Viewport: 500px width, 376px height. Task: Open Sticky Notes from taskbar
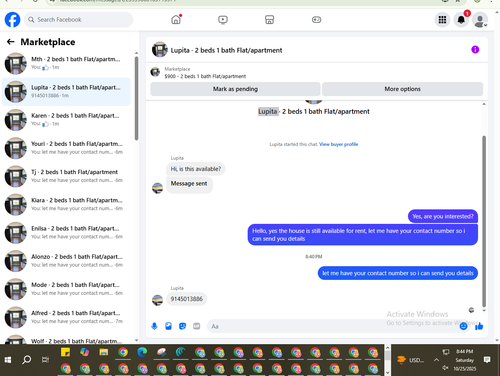65,352
